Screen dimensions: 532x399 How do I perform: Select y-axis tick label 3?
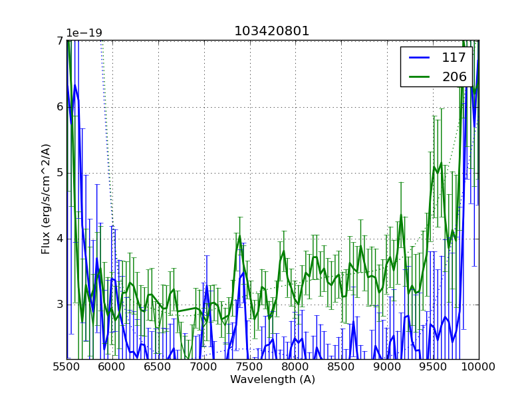59,305
